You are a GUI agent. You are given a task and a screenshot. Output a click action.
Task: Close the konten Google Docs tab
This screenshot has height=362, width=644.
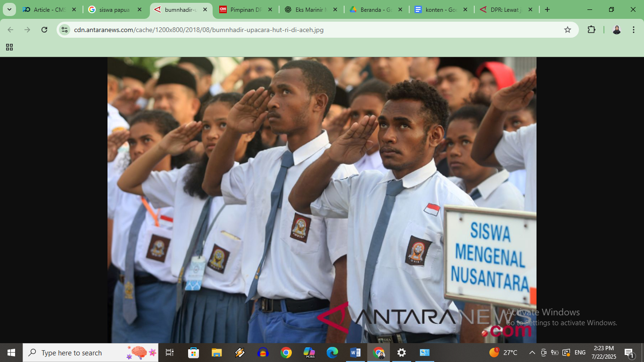(465, 9)
